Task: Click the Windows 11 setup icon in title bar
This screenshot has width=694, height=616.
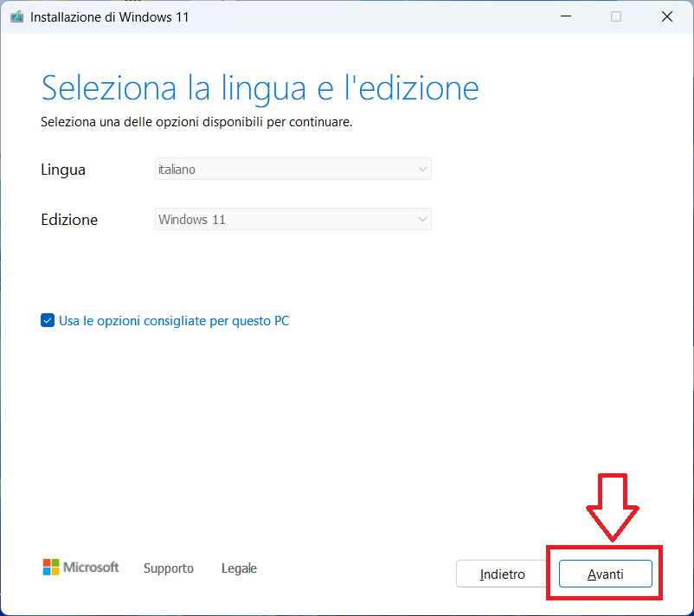Action: tap(16, 16)
